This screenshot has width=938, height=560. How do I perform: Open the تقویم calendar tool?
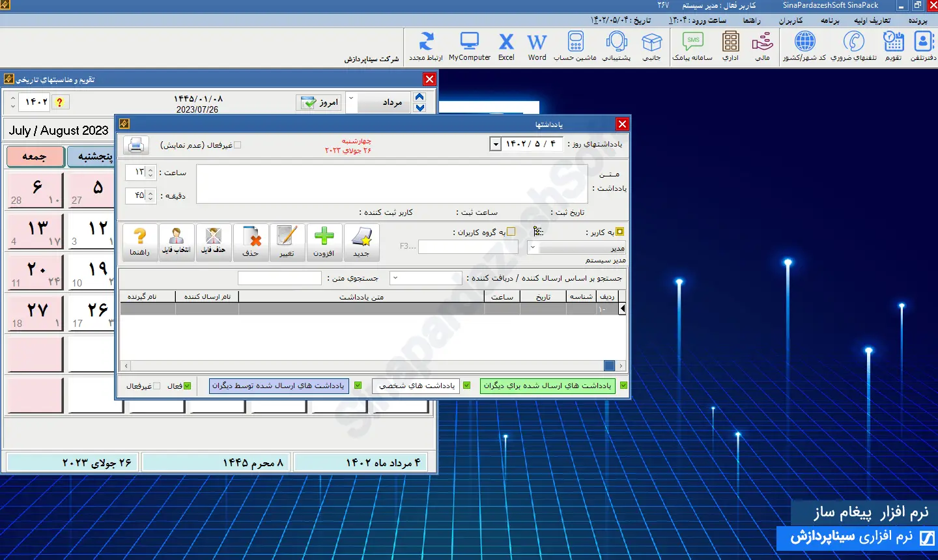[x=894, y=46]
